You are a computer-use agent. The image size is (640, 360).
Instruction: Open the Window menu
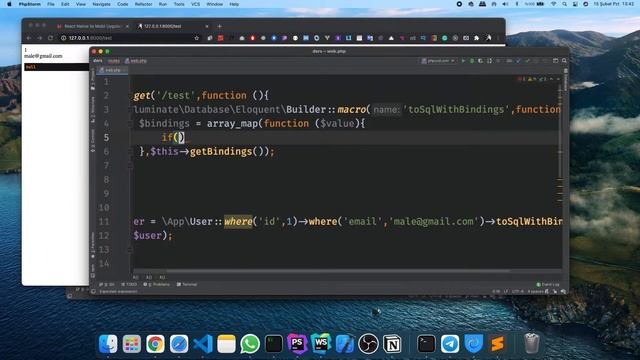point(214,4)
